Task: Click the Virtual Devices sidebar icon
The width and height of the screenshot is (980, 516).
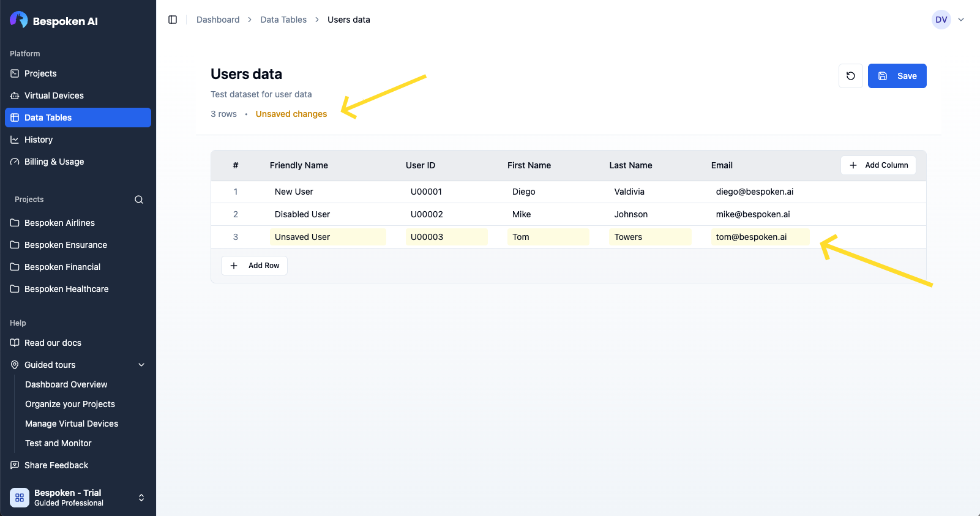Action: [x=15, y=95]
